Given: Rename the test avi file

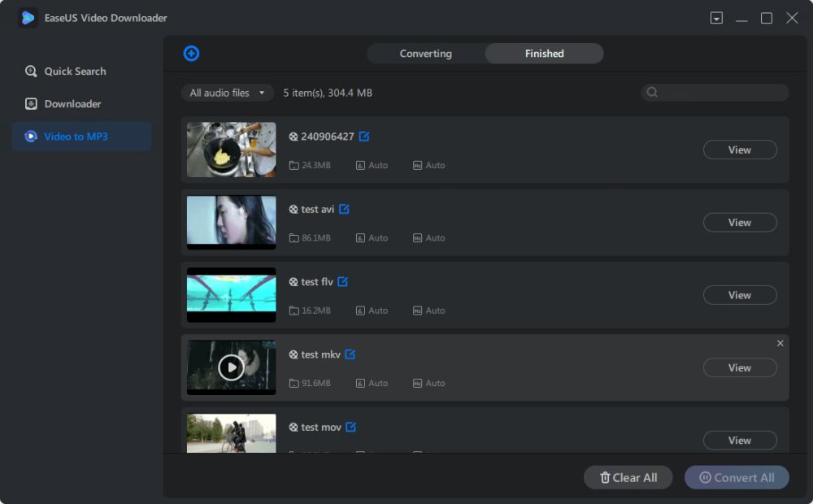Looking at the screenshot, I should 344,209.
